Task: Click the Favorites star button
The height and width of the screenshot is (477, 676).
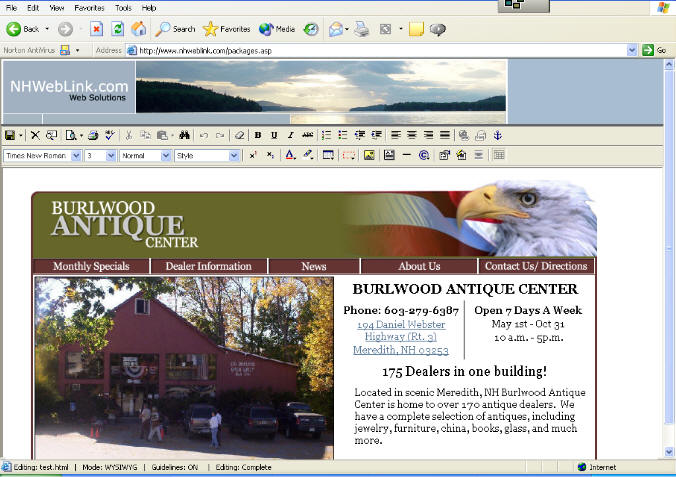Action: 227,29
